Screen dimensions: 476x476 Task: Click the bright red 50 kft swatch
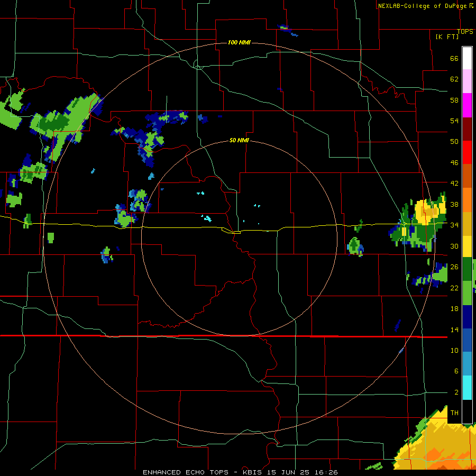click(467, 152)
